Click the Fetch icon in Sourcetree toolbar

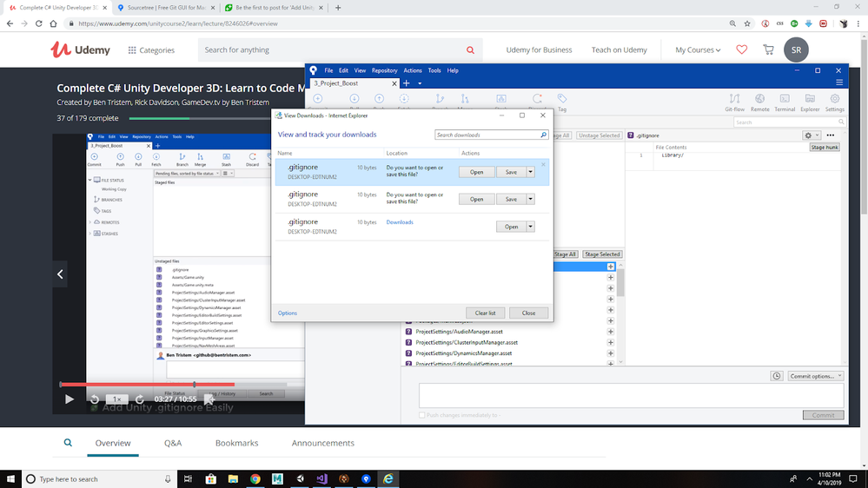tap(404, 100)
